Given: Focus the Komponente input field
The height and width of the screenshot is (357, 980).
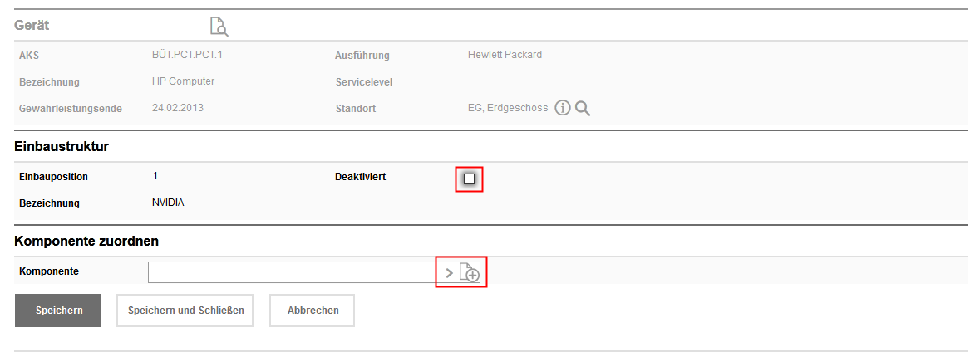Looking at the screenshot, I should (x=291, y=272).
